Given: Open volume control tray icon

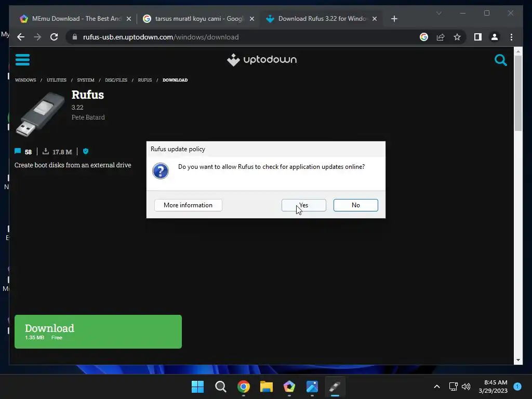Looking at the screenshot, I should point(466,387).
